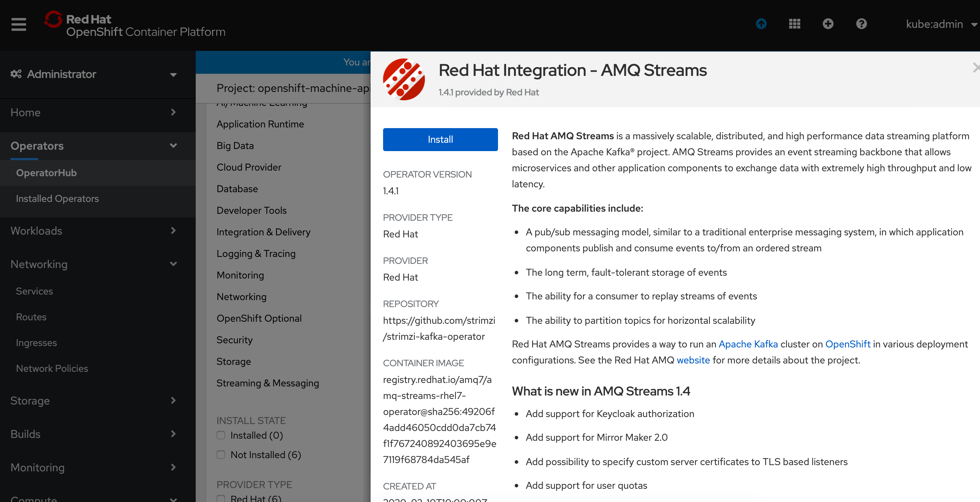Click the AMQ Streams operator logo
Viewport: 980px width, 502px height.
(404, 79)
